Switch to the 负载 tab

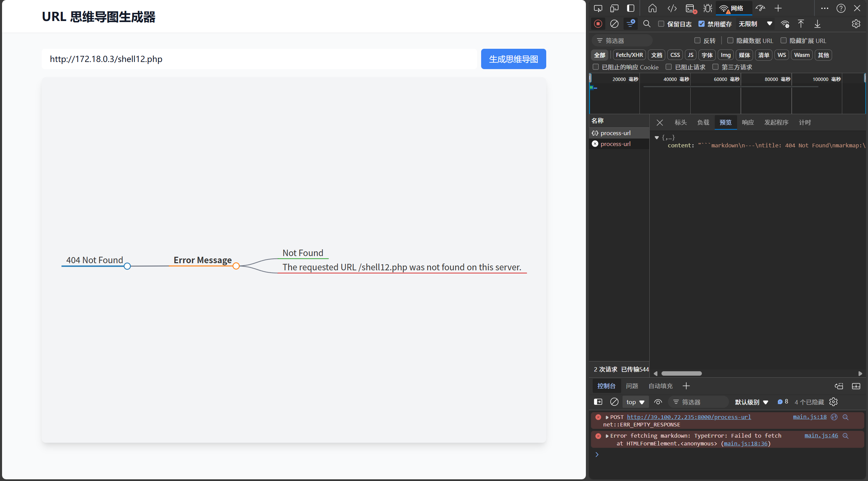coord(703,122)
